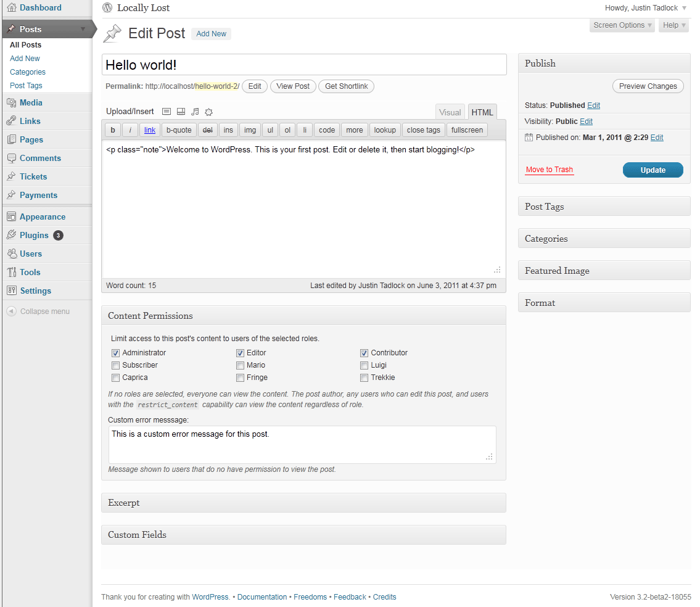Open the Plugins menu via its icon
Screen dimensions: 700x607
(11, 235)
